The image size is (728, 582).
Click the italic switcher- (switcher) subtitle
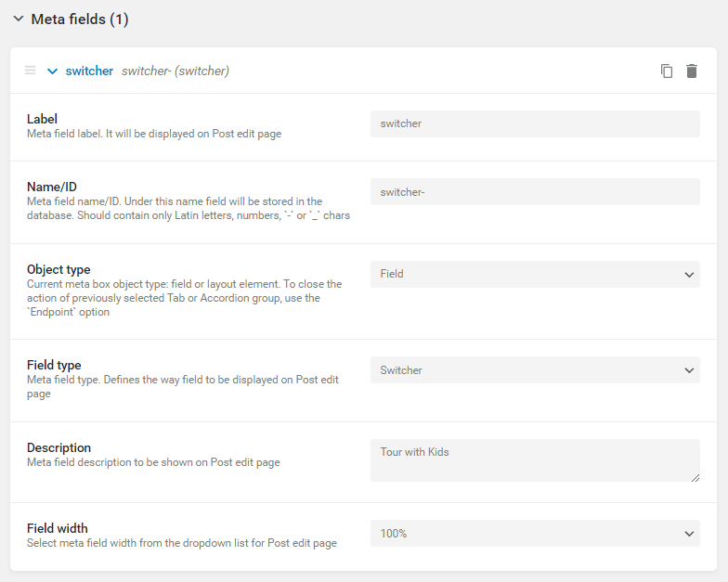click(x=175, y=71)
